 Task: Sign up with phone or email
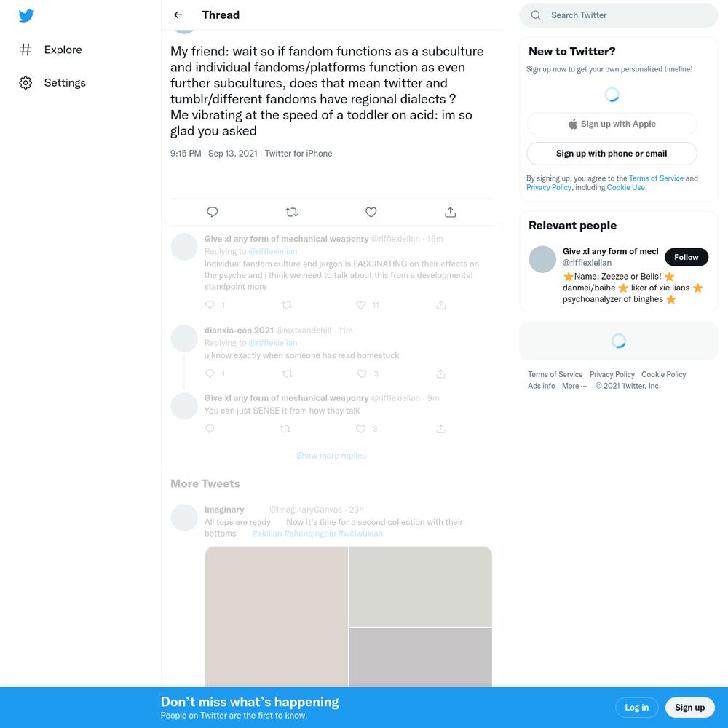click(x=612, y=154)
